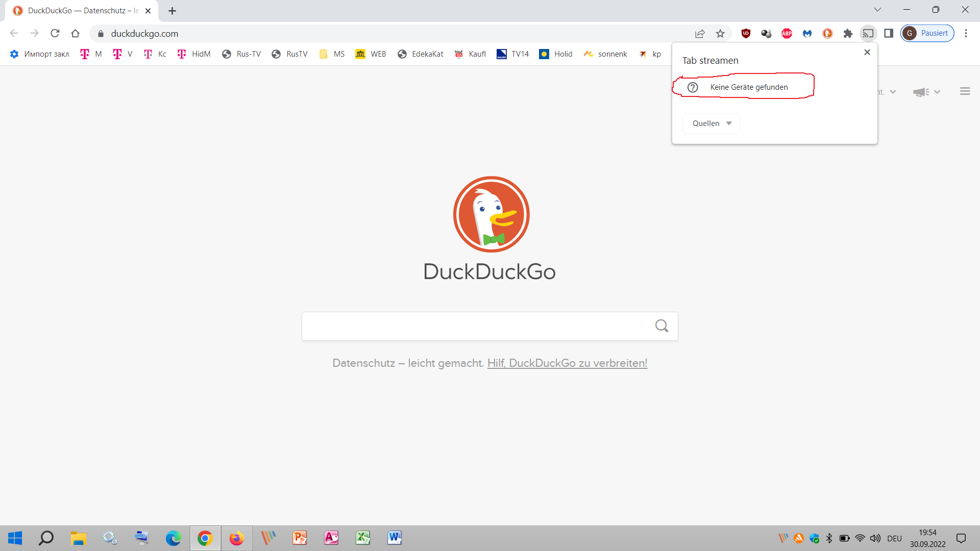
Task: Bookmark this page with star icon
Action: pyautogui.click(x=720, y=34)
